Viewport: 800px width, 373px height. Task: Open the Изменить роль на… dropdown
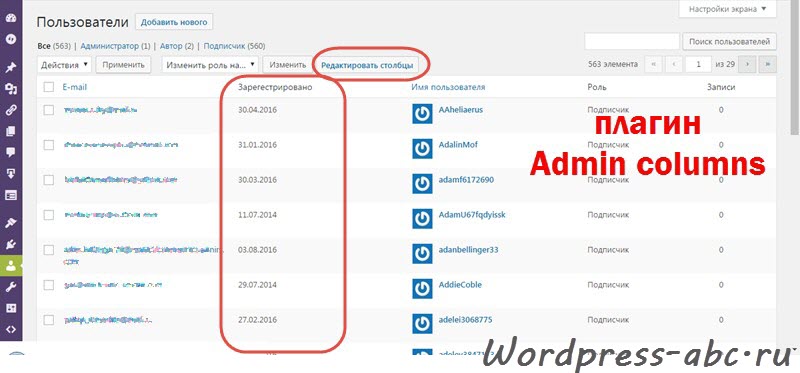pos(211,65)
